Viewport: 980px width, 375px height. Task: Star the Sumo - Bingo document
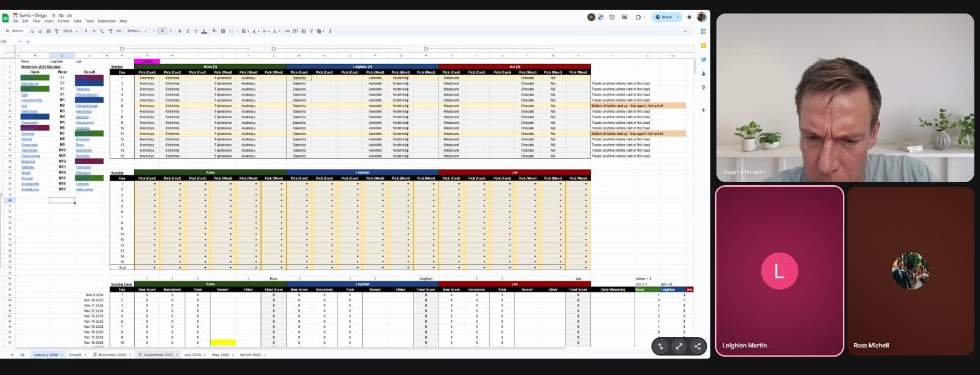(x=54, y=15)
